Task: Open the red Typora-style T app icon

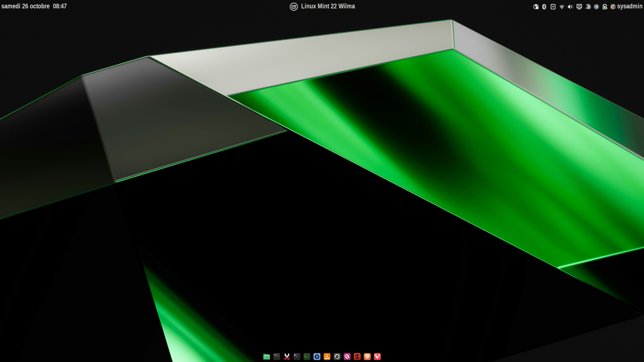Action: click(357, 357)
